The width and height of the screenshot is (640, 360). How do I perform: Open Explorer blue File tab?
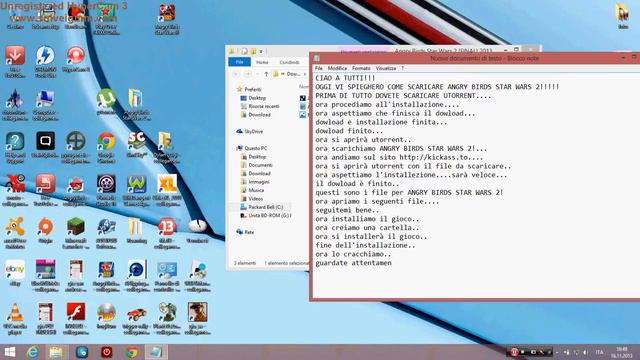point(240,62)
